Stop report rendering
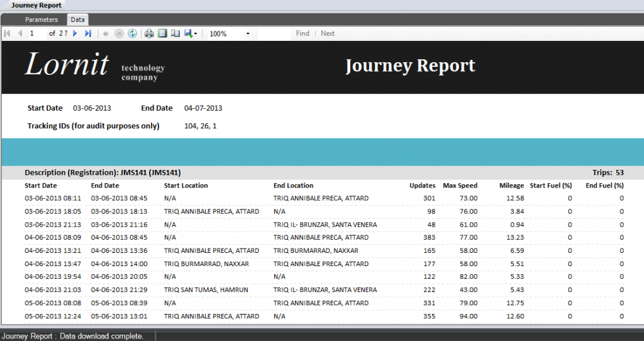Viewport: 644px width, 341px height. 119,33
